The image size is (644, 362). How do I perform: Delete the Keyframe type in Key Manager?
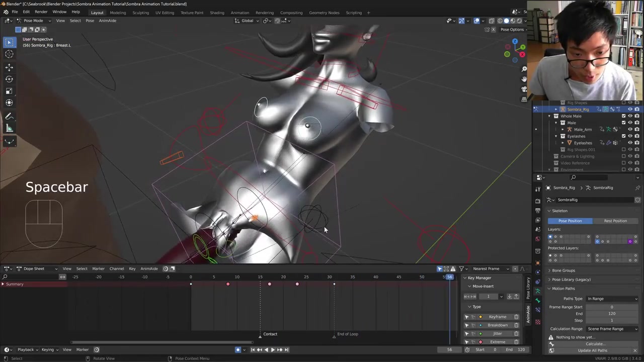(516, 317)
